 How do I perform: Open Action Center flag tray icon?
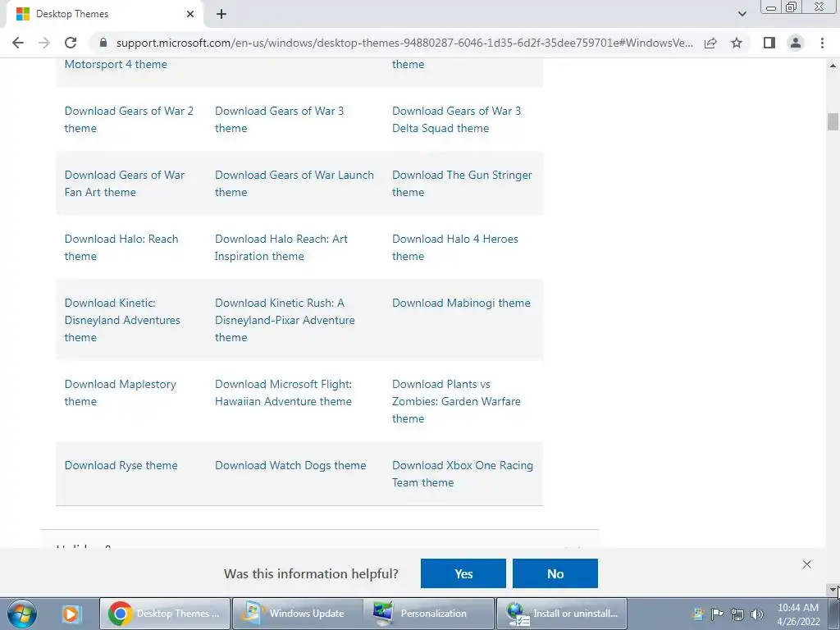pos(717,614)
